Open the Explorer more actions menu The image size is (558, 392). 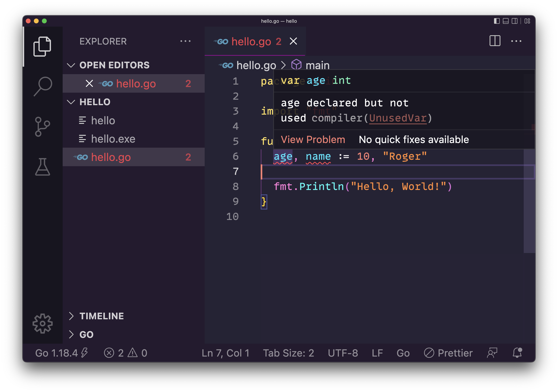[x=186, y=41]
